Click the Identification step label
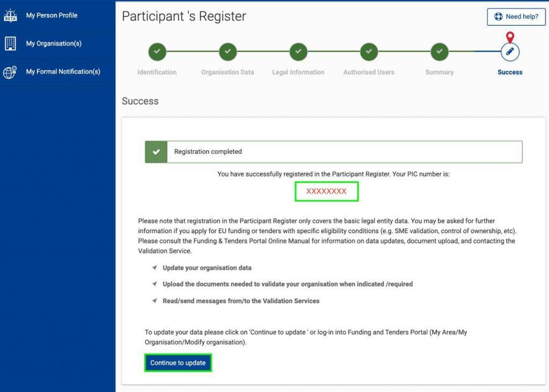The height and width of the screenshot is (392, 549). 157,72
